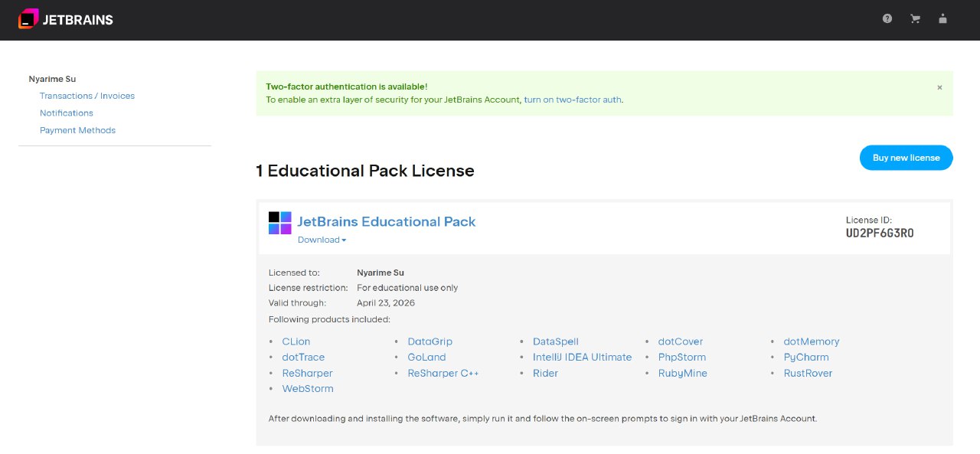Open the CLion product link
The width and height of the screenshot is (980, 454).
pyautogui.click(x=296, y=341)
